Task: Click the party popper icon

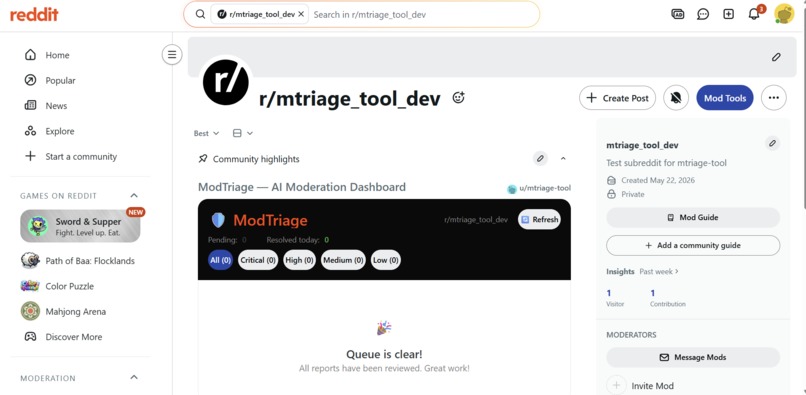Action: (x=384, y=328)
